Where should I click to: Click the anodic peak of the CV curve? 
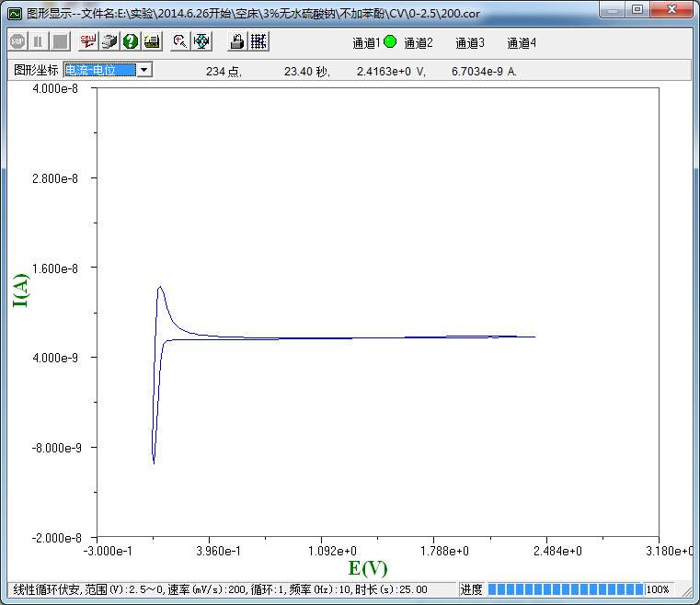click(159, 287)
